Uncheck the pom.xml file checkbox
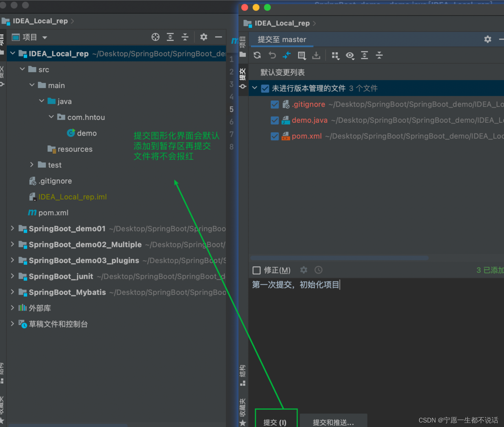Viewport: 504px width, 427px height. (x=275, y=136)
